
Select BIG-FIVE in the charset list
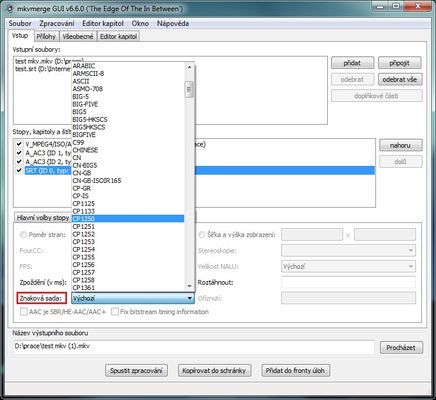coord(128,104)
